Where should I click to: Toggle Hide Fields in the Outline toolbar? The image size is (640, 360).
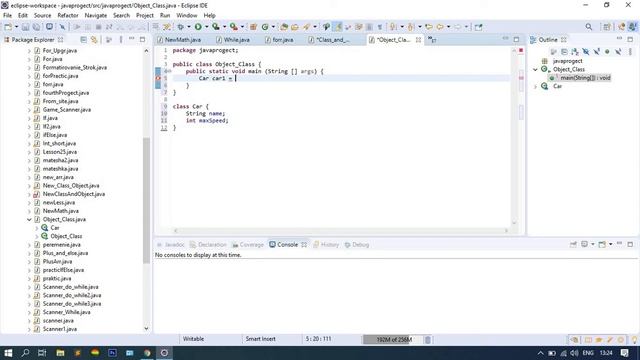point(586,52)
